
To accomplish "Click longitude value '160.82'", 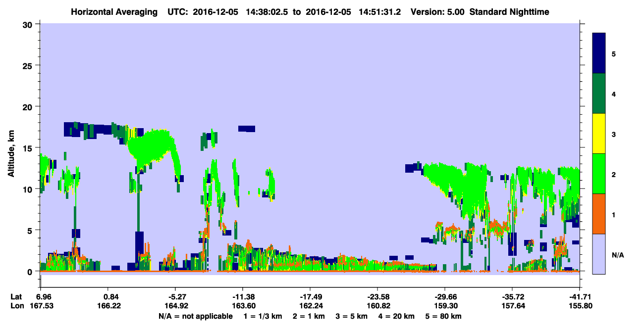I will tap(378, 306).
